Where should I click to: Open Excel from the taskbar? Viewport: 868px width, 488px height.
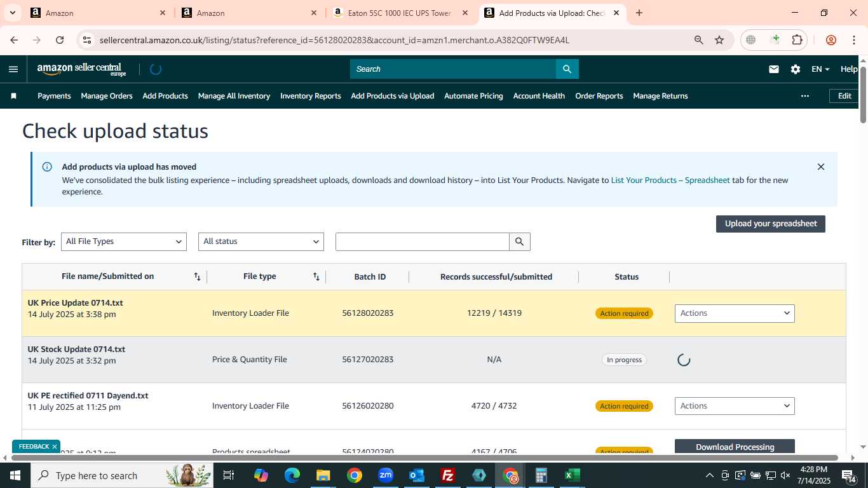572,475
